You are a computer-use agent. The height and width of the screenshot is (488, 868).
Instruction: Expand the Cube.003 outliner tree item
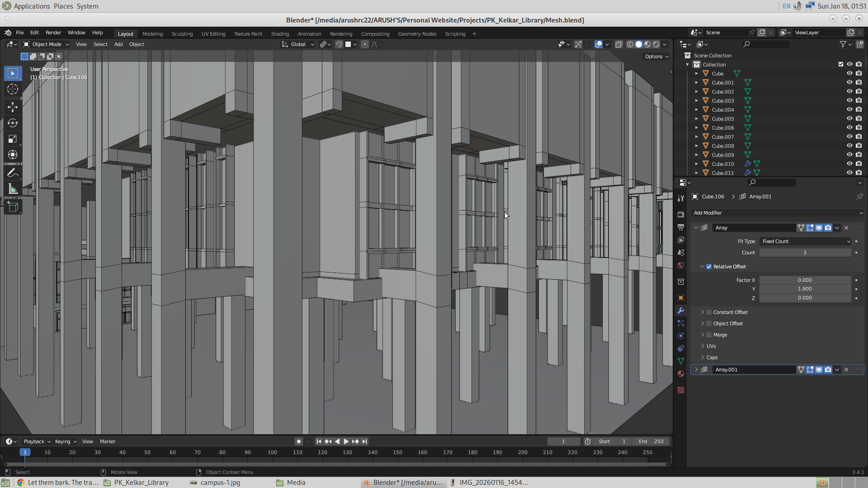(697, 101)
